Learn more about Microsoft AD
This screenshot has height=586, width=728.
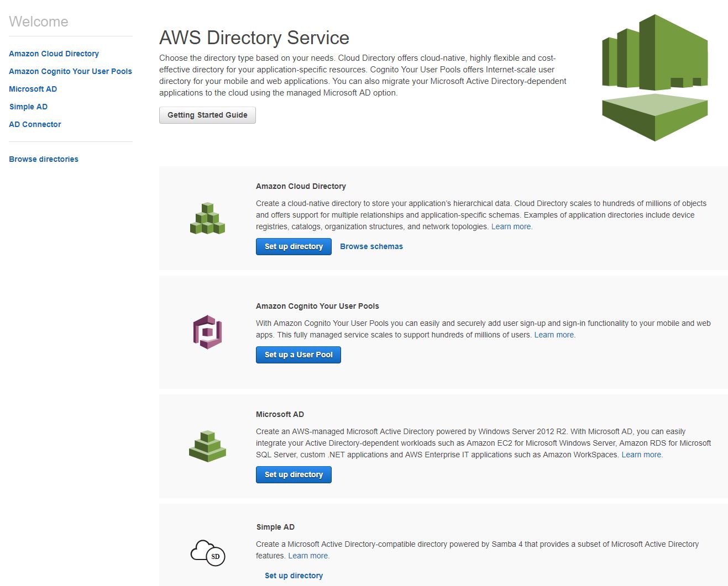pyautogui.click(x=641, y=455)
